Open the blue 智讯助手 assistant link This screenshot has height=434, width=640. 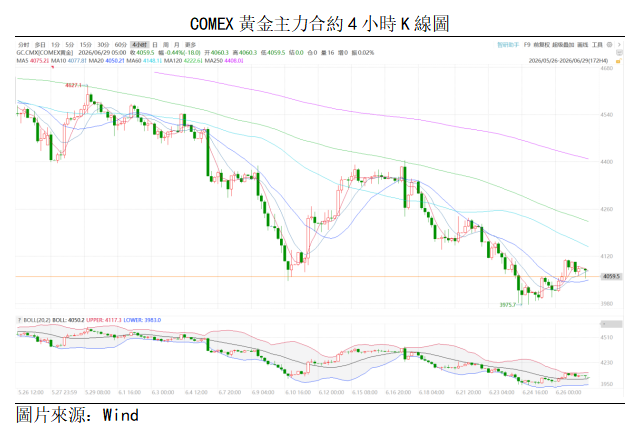click(508, 45)
